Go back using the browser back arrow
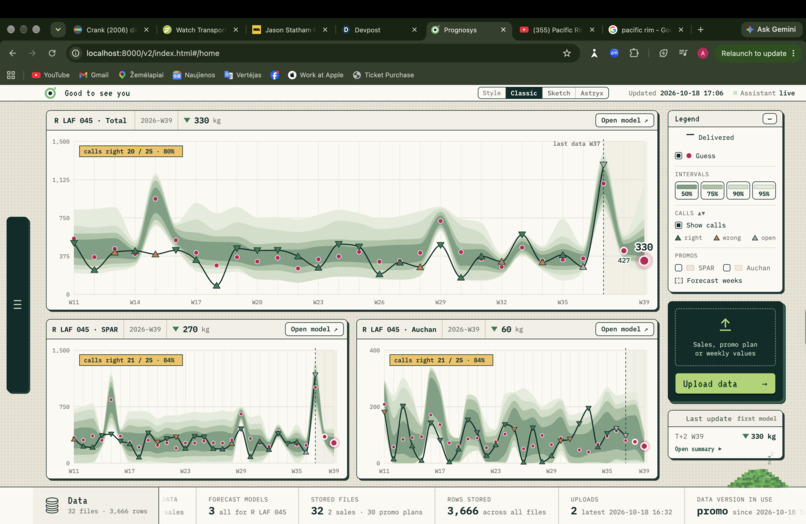The width and height of the screenshot is (806, 524). (13, 53)
